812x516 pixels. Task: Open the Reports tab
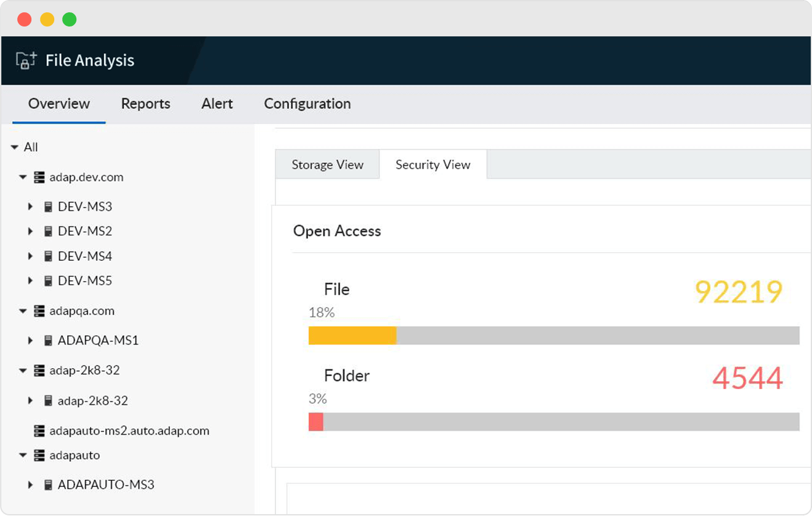tap(145, 104)
